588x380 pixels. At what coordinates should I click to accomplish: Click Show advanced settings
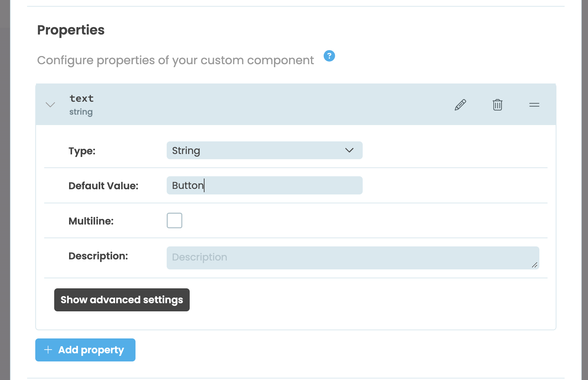pyautogui.click(x=122, y=300)
